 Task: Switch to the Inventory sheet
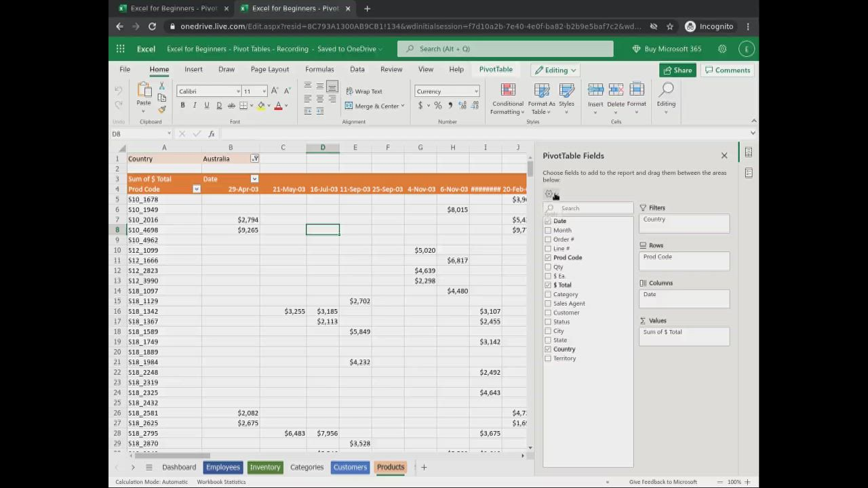click(x=265, y=467)
